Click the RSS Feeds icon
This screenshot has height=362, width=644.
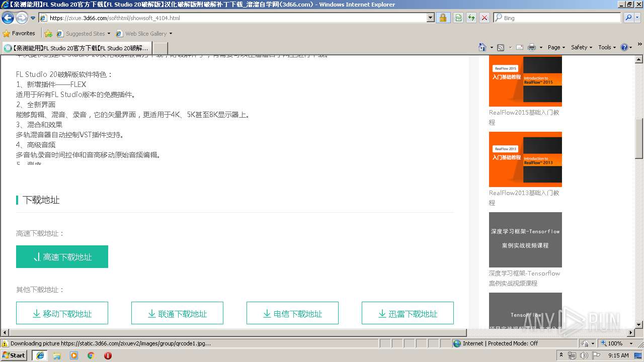(501, 47)
